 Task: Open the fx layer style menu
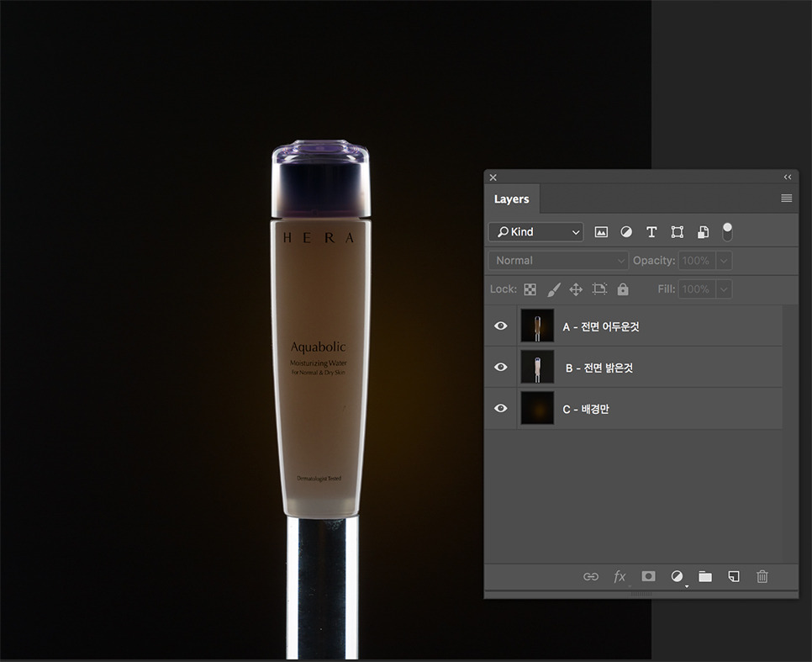(620, 576)
